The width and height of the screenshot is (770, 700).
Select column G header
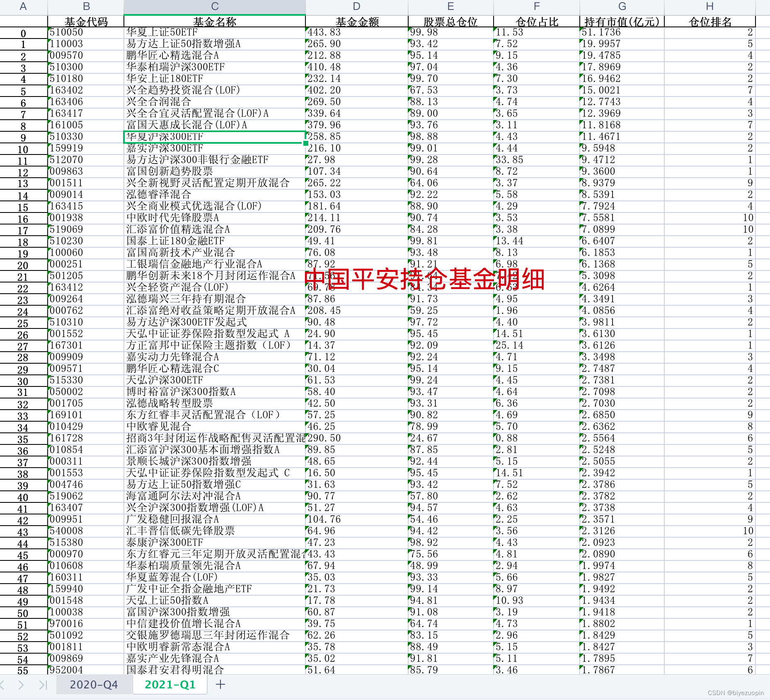click(622, 7)
